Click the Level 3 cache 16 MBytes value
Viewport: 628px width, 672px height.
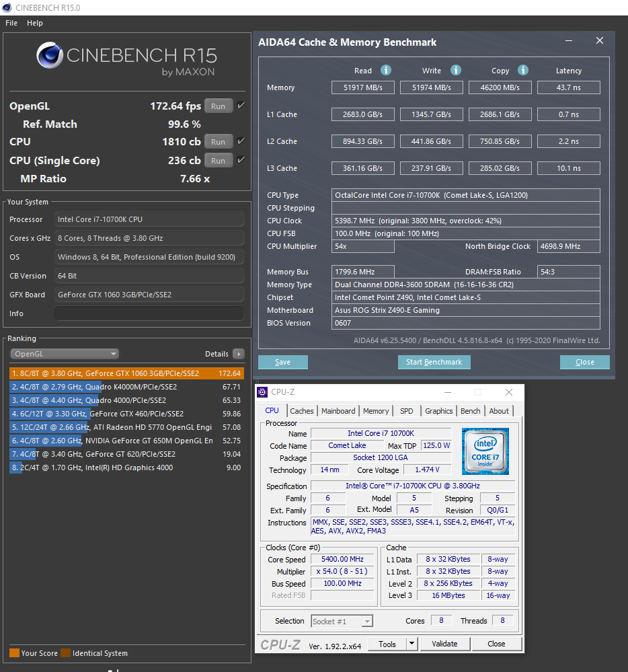point(448,595)
